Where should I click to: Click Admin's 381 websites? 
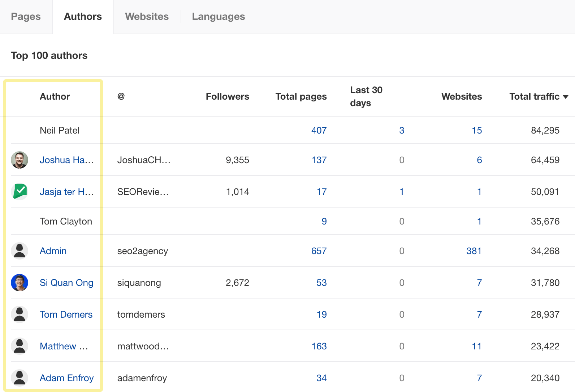pos(474,251)
